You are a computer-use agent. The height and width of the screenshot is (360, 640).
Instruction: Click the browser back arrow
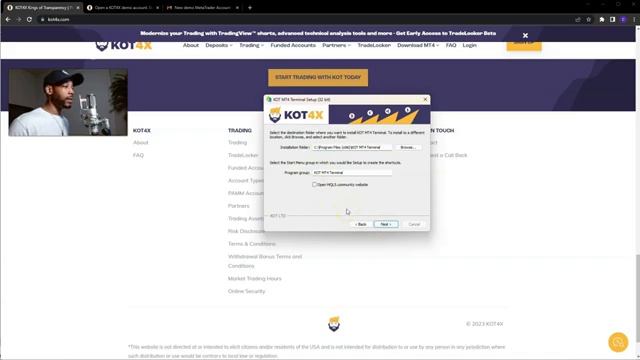click(8, 19)
